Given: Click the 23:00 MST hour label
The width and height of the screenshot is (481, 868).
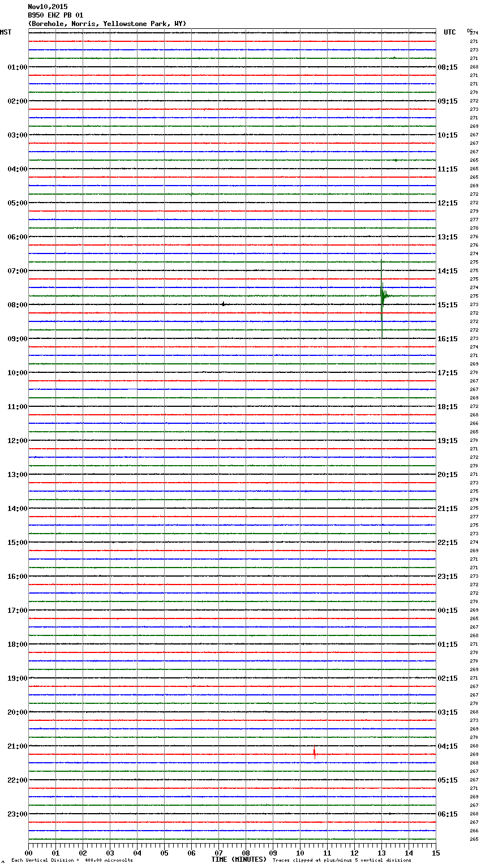Looking at the screenshot, I should tap(18, 814).
